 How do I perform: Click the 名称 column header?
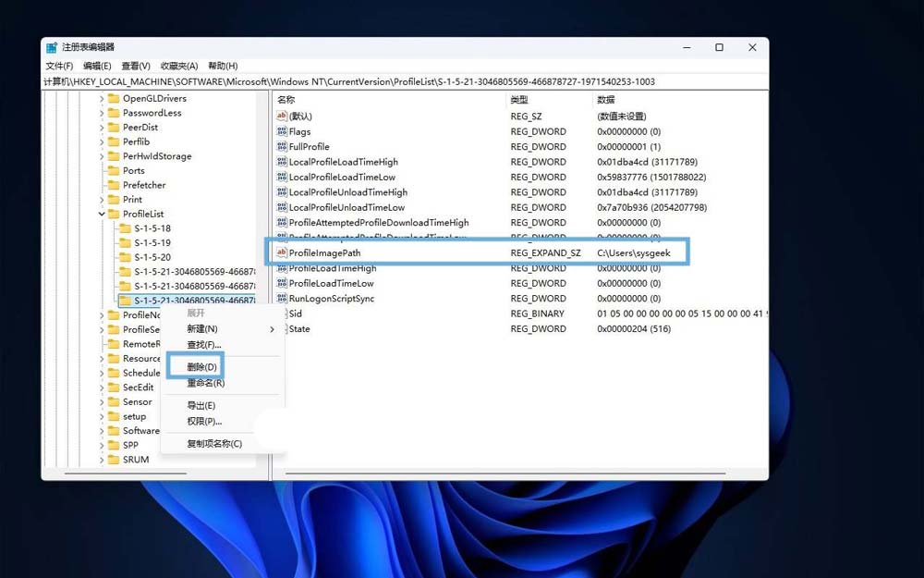point(286,99)
